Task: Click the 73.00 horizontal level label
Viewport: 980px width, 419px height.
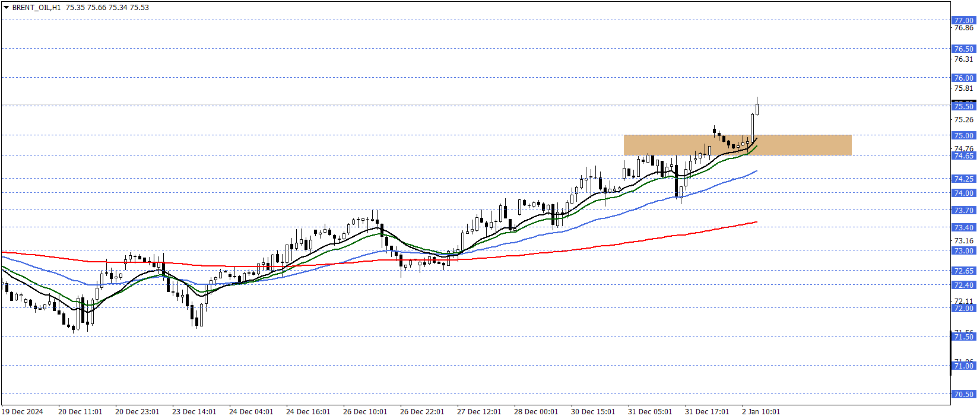Action: pyautogui.click(x=963, y=250)
